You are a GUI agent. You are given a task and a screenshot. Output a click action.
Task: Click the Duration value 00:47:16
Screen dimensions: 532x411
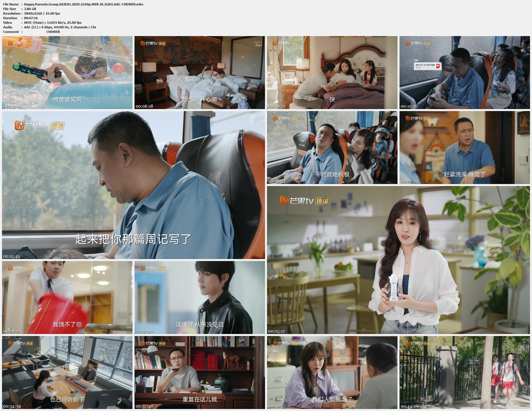[x=31, y=18]
